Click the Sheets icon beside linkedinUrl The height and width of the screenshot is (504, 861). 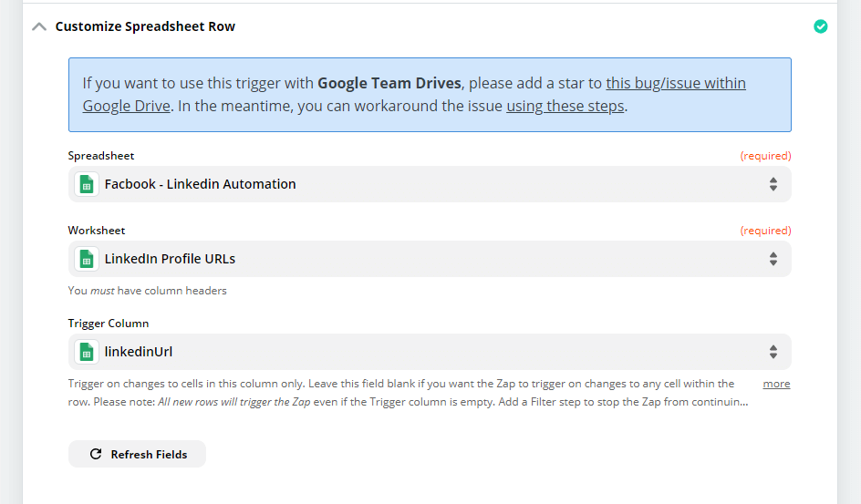click(87, 352)
